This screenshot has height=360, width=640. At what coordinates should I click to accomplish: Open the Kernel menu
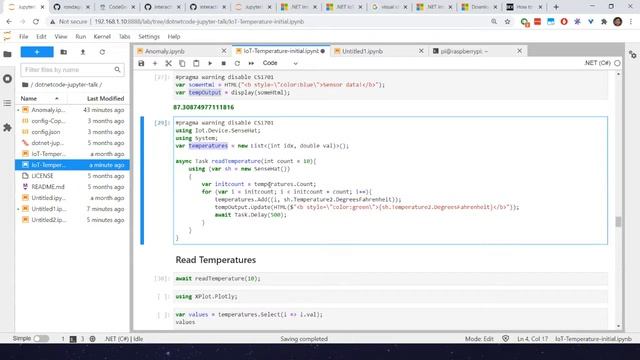point(102,36)
